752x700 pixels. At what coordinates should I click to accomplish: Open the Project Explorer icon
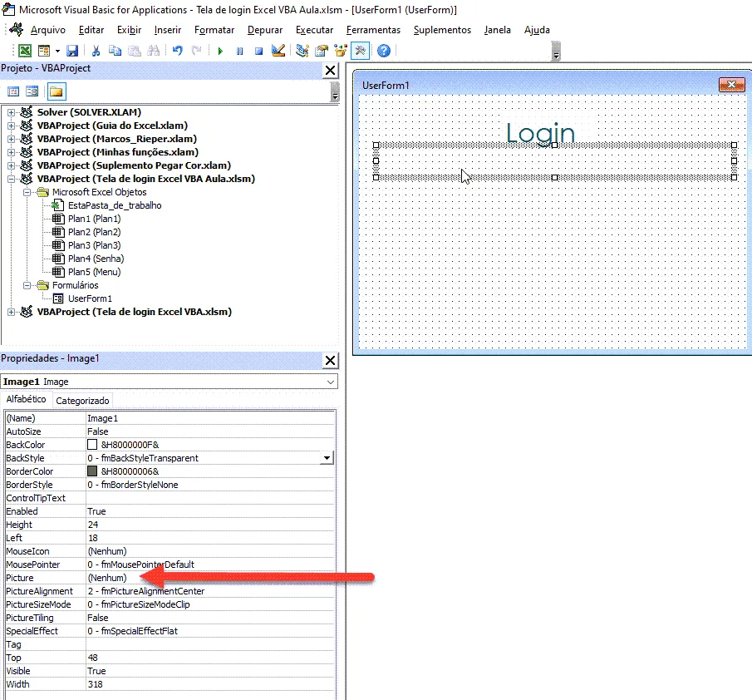coord(302,51)
